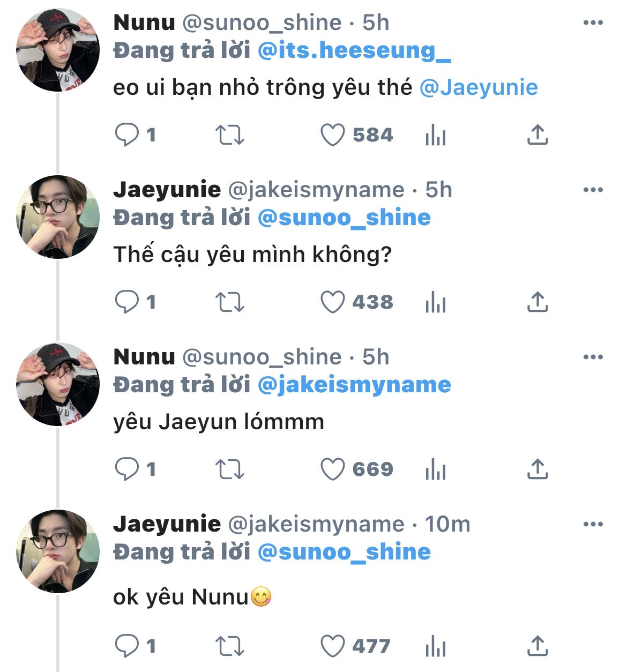Retweet the 'Thế cậu yêu mình không?' tweet
Viewport: 627px width, 672px height.
click(229, 302)
